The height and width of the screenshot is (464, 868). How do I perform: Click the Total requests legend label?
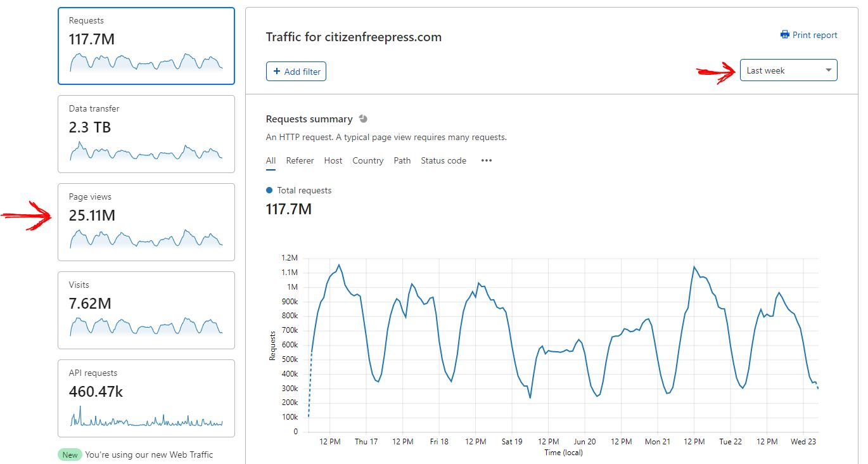click(x=304, y=190)
